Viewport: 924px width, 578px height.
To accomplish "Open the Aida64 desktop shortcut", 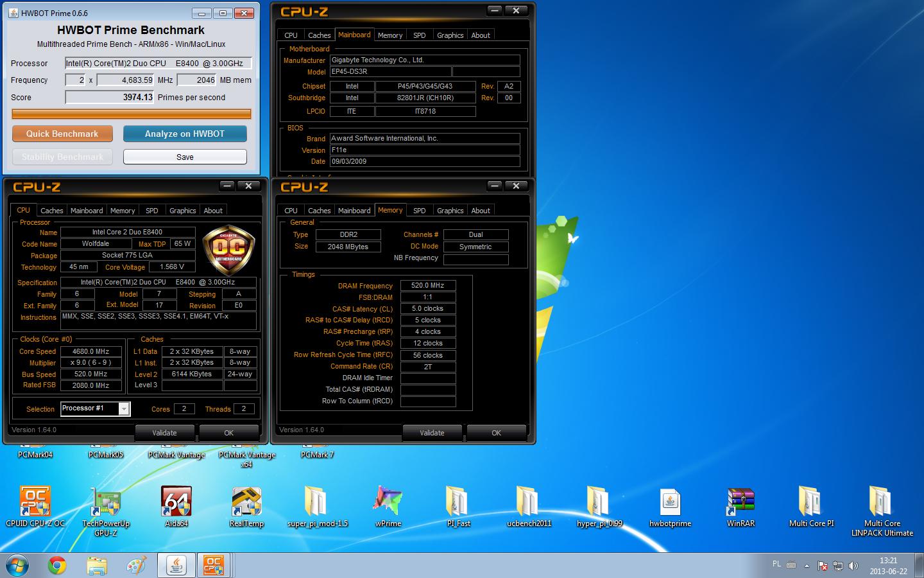I will pos(176,507).
